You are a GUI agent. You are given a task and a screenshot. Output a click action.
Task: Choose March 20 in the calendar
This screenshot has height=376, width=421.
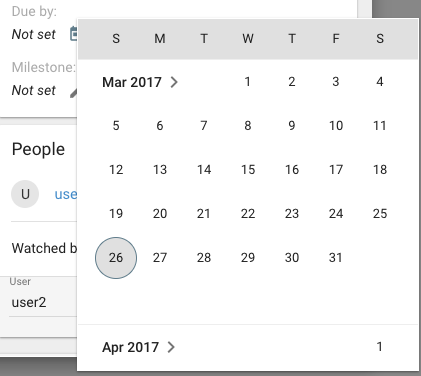pyautogui.click(x=160, y=214)
